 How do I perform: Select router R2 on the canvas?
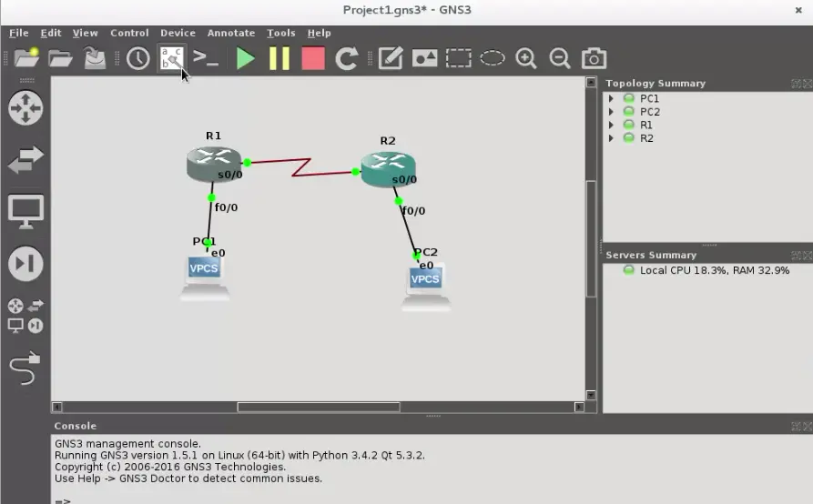coord(389,169)
